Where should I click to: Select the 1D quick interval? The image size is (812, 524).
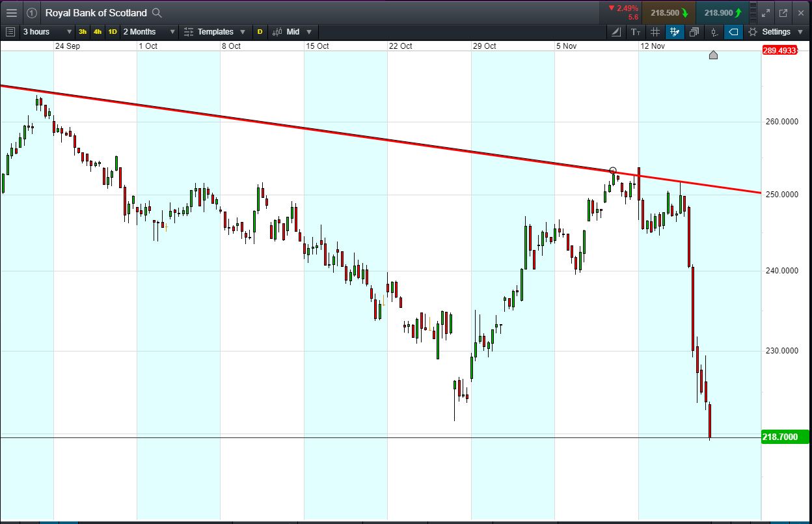pos(113,31)
